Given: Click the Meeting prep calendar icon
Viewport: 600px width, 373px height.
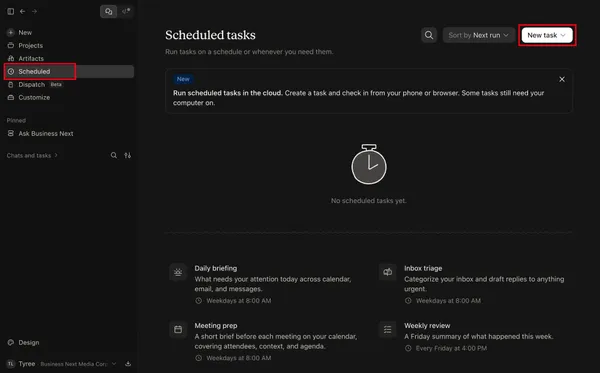Looking at the screenshot, I should tap(178, 329).
